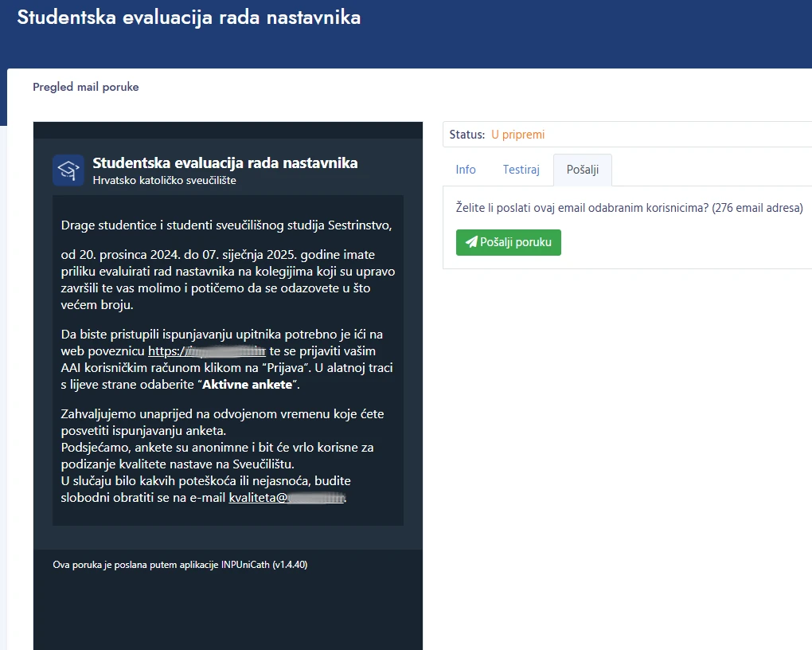Click the email preview title beside the logo
The image size is (812, 650).
click(225, 163)
